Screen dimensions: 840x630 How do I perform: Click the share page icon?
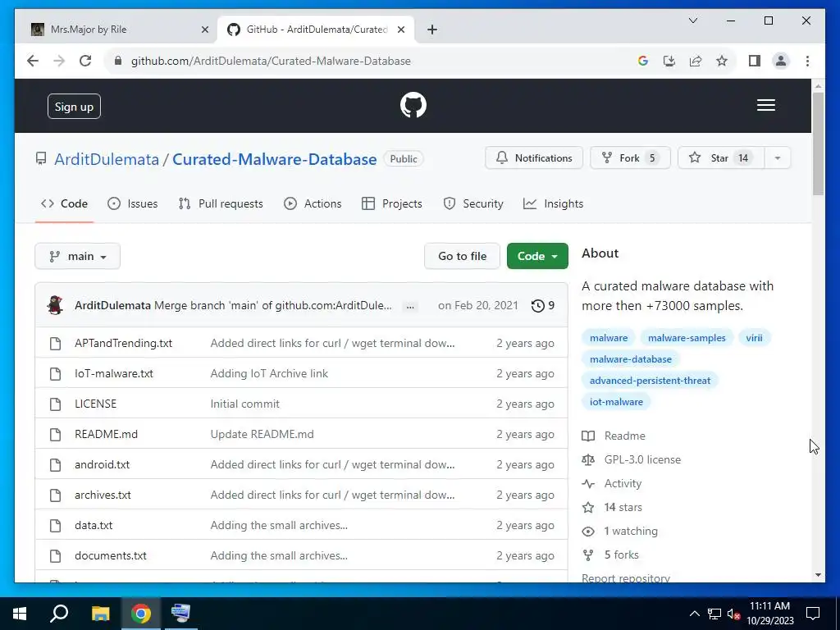(696, 61)
